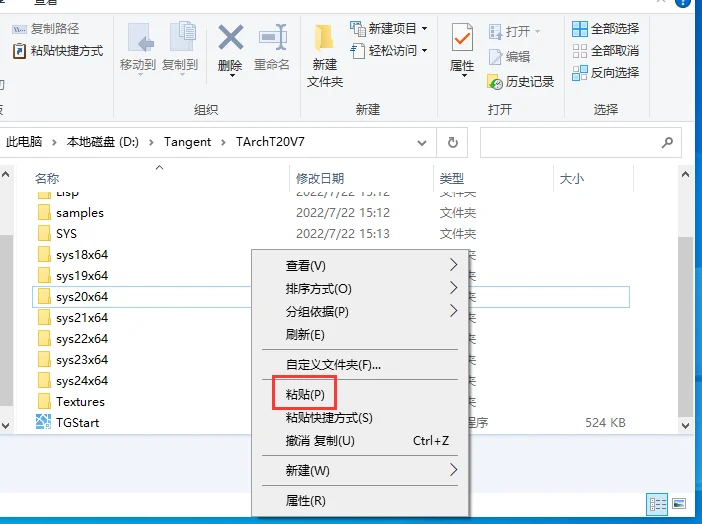This screenshot has height=524, width=702.
Task: Navigate to 此电脑 in the address bar
Action: [x=24, y=142]
